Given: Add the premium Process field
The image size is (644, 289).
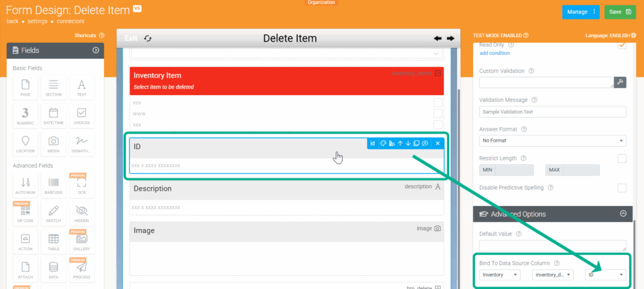Looking at the screenshot, I should click(x=82, y=270).
